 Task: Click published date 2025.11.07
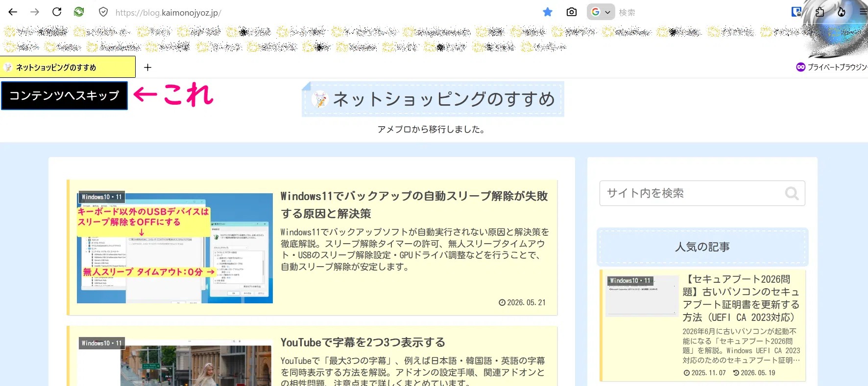tap(705, 373)
